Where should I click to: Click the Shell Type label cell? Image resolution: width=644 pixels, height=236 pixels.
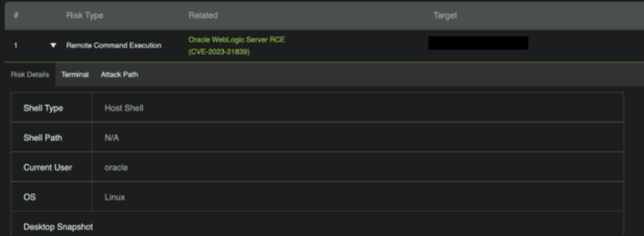(x=52, y=107)
